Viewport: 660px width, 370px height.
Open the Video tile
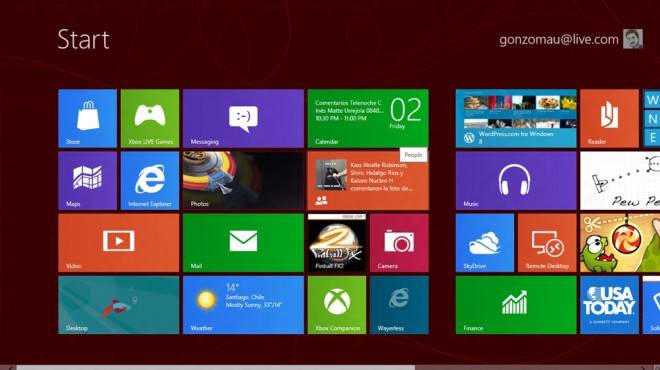119,243
